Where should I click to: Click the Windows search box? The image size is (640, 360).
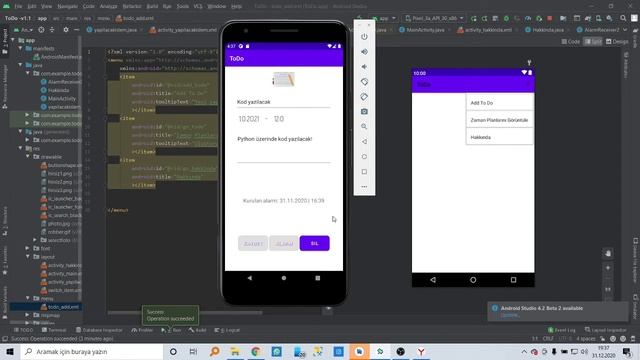click(x=92, y=351)
